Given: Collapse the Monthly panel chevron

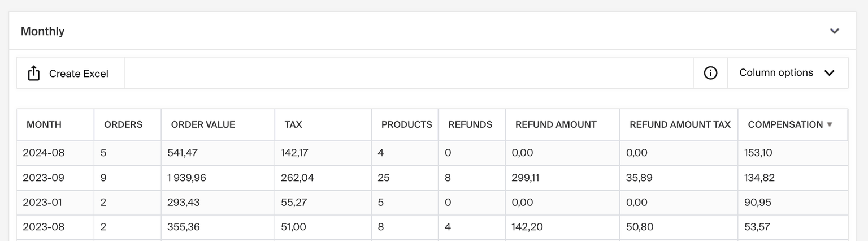Looking at the screenshot, I should 834,31.
